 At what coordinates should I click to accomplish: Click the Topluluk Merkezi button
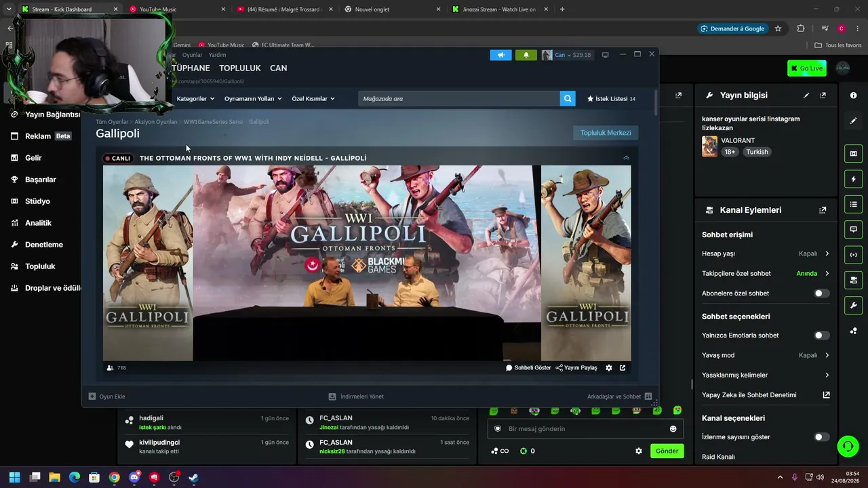(x=606, y=133)
